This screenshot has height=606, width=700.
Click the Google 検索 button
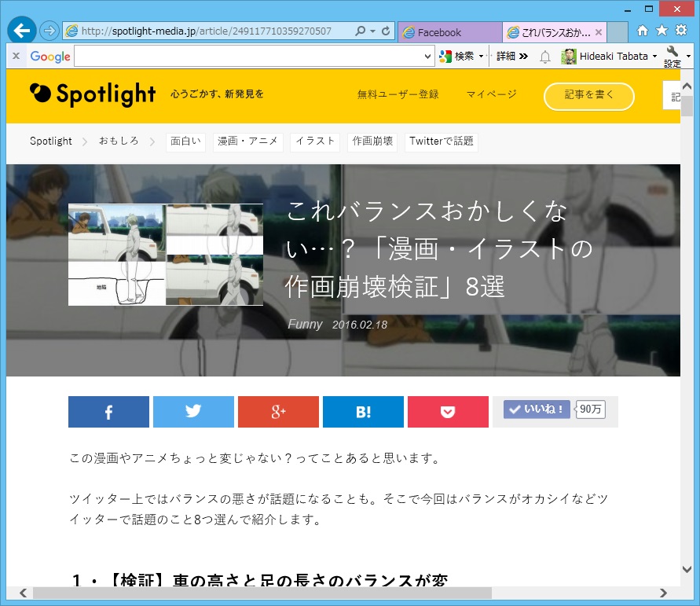click(x=456, y=57)
